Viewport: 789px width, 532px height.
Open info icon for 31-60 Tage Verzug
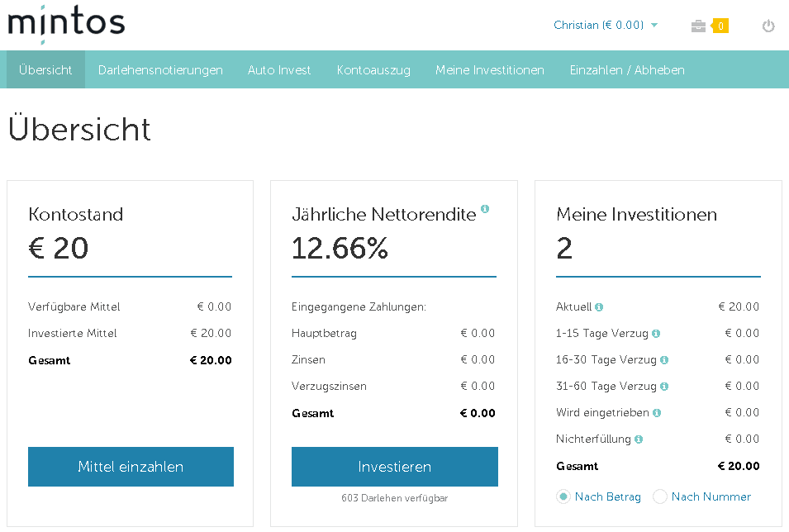663,387
